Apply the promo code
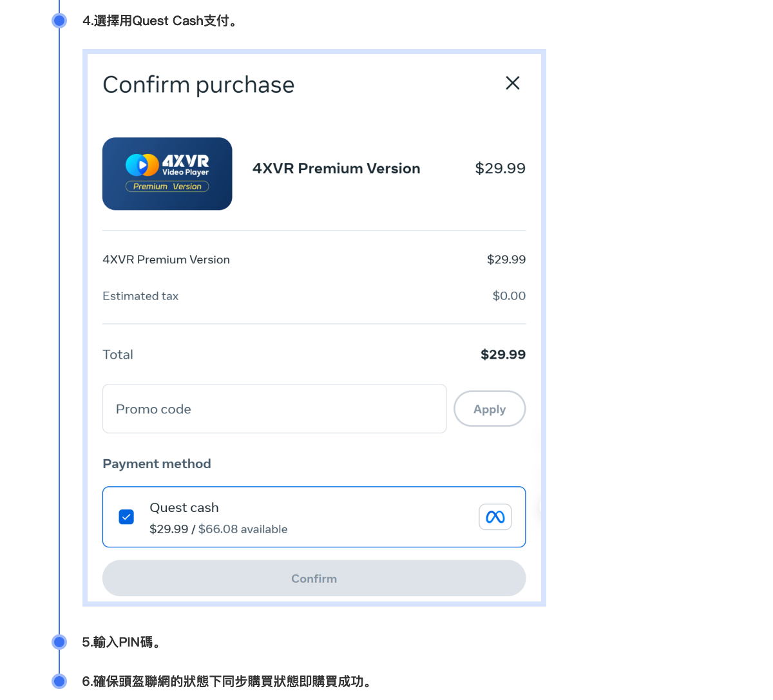This screenshot has height=700, width=773. 490,409
